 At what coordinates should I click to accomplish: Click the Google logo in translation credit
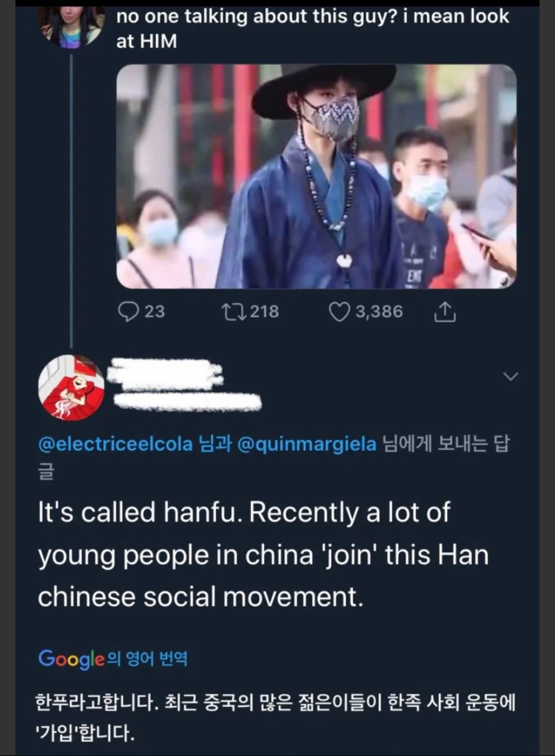(x=71, y=659)
